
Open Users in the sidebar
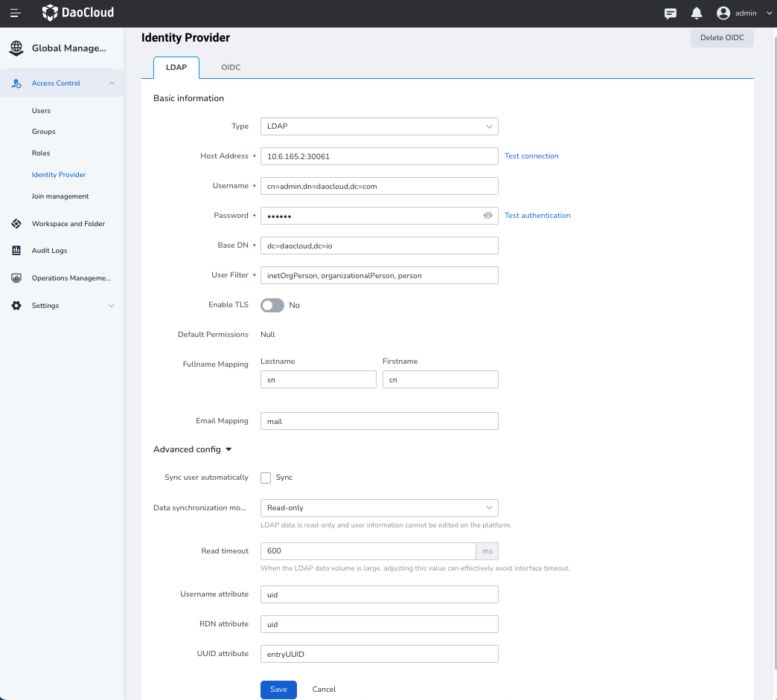41,111
